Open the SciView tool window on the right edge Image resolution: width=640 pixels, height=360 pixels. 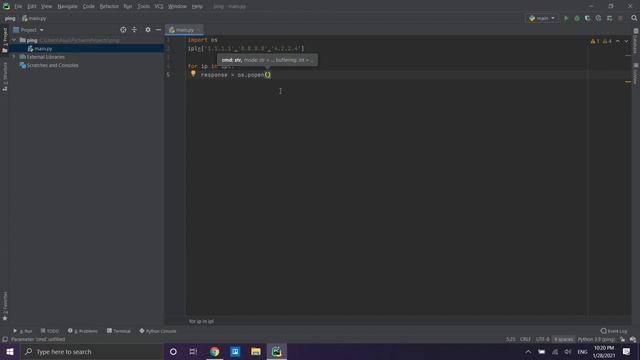pyautogui.click(x=636, y=73)
